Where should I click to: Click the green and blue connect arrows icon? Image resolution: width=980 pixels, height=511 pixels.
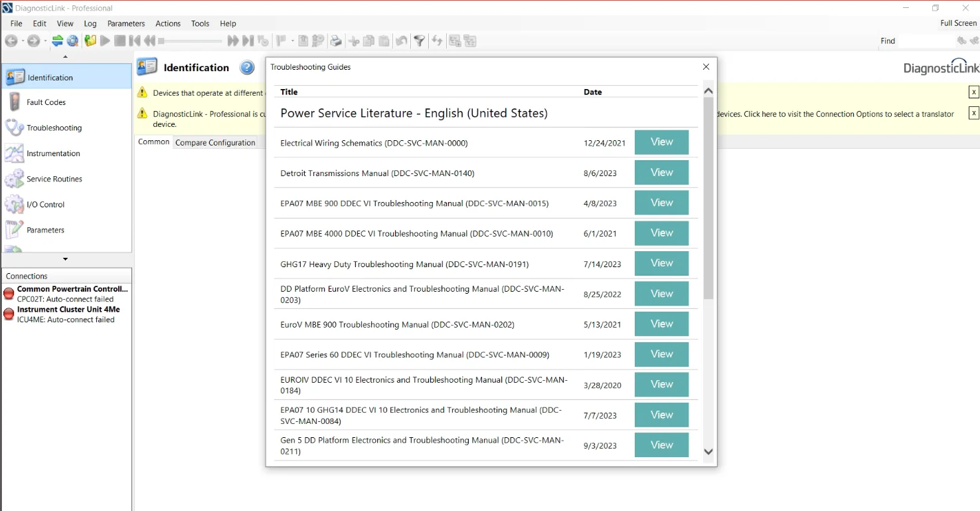click(58, 41)
